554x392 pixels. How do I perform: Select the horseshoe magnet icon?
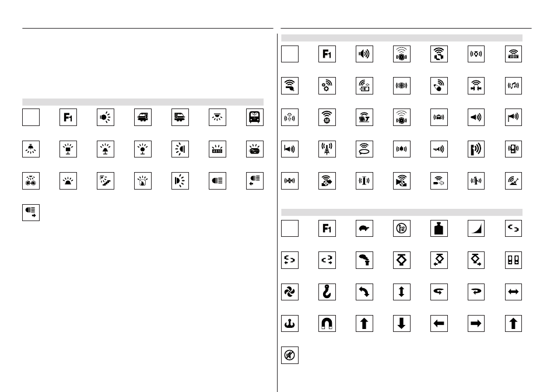pyautogui.click(x=327, y=323)
